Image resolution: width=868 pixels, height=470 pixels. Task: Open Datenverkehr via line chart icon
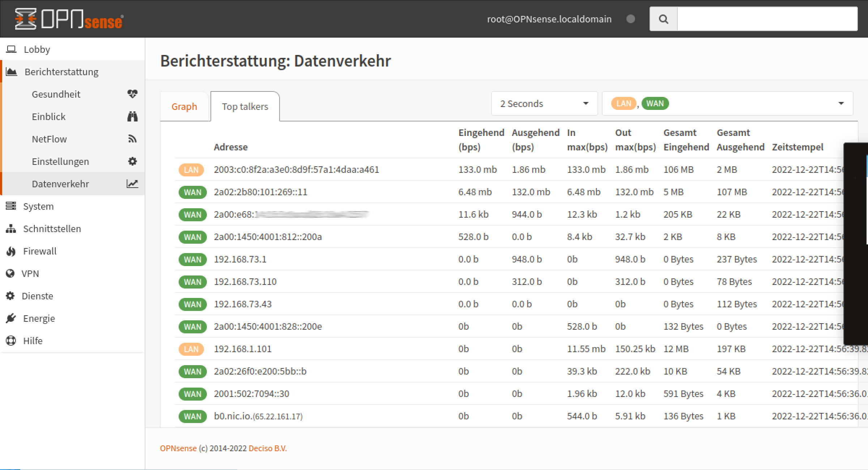[x=132, y=184]
